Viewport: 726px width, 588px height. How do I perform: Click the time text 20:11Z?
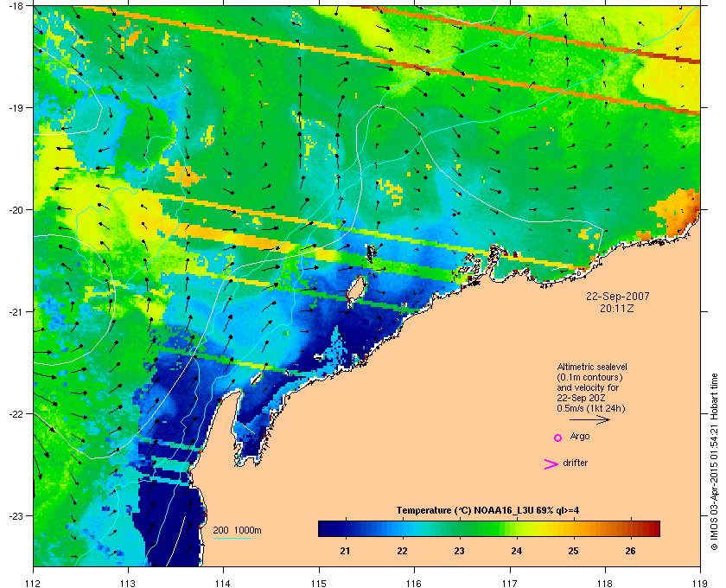(617, 308)
